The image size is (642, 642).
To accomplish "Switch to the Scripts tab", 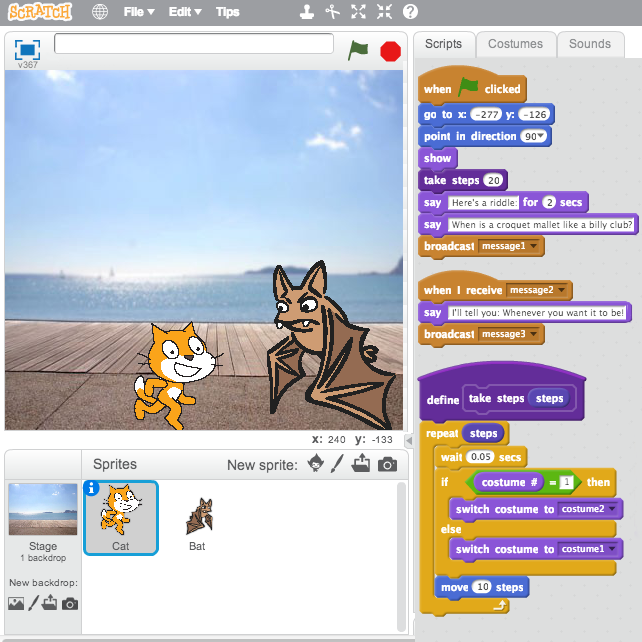I will [x=443, y=44].
